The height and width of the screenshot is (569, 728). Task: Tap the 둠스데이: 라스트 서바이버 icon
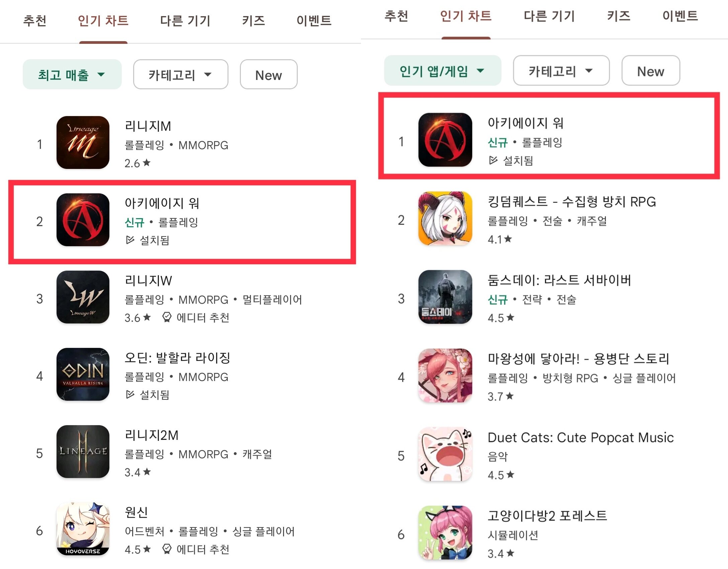pyautogui.click(x=445, y=297)
